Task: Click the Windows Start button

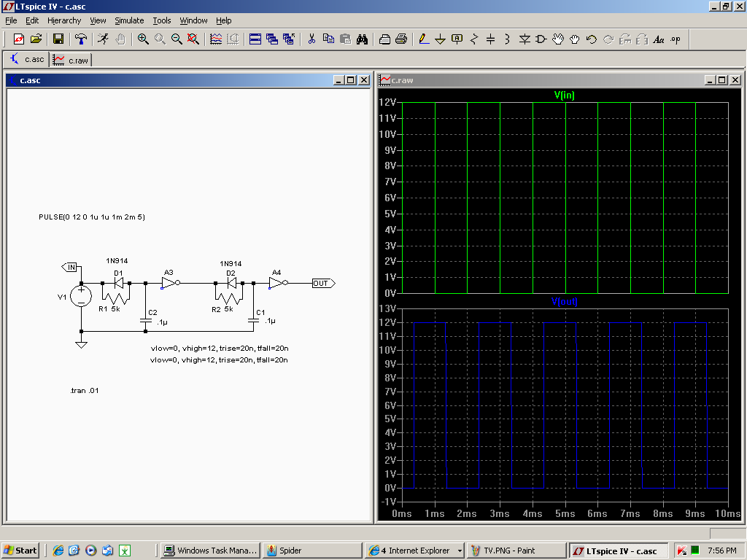Action: click(x=20, y=551)
